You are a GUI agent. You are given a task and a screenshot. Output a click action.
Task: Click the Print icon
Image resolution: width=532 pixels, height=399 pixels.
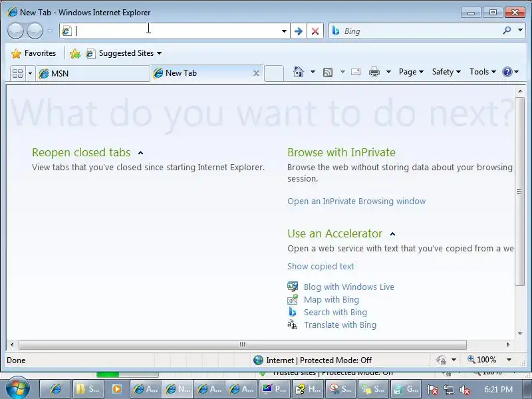(374, 72)
